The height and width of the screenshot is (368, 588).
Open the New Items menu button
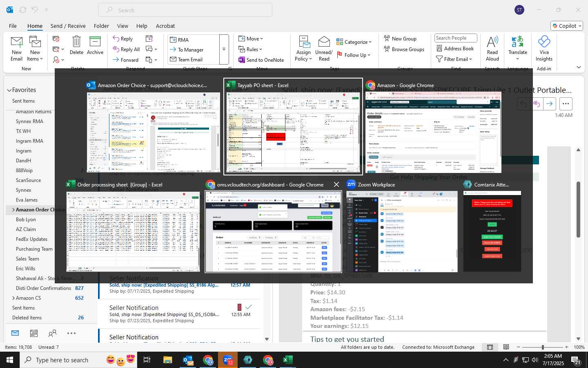click(x=35, y=49)
